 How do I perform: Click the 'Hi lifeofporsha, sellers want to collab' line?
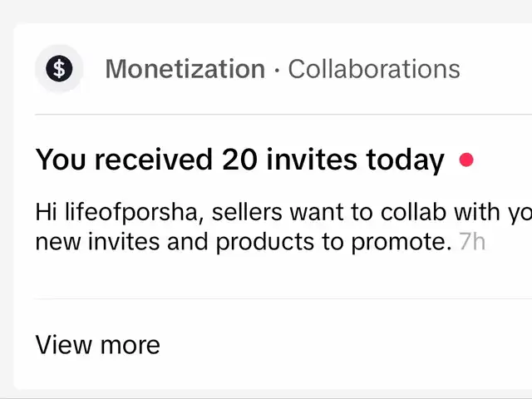coord(283,213)
